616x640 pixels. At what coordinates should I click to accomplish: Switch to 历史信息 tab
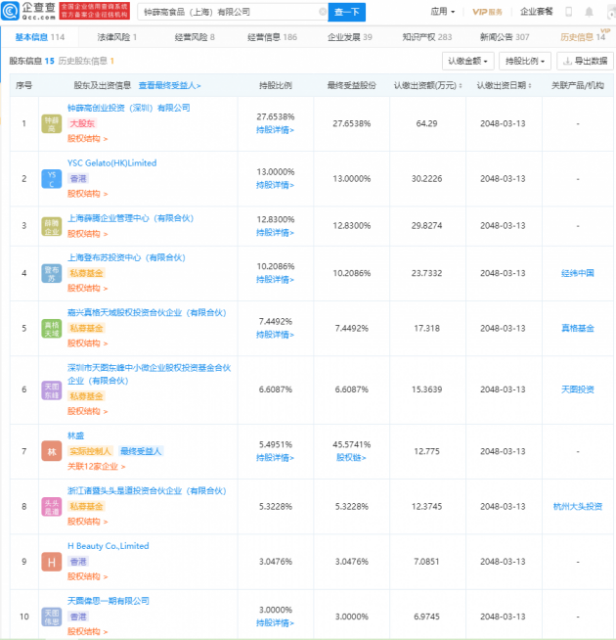pyautogui.click(x=583, y=37)
